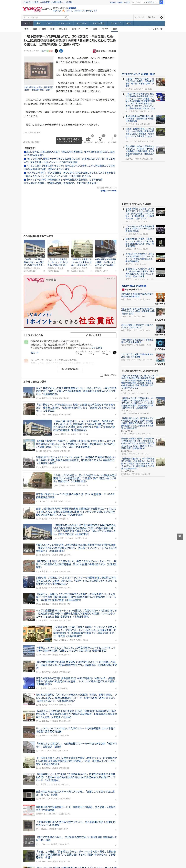Click the Yahoo! JAPAN link in top bar
The image size is (186, 868).
coord(116,2)
